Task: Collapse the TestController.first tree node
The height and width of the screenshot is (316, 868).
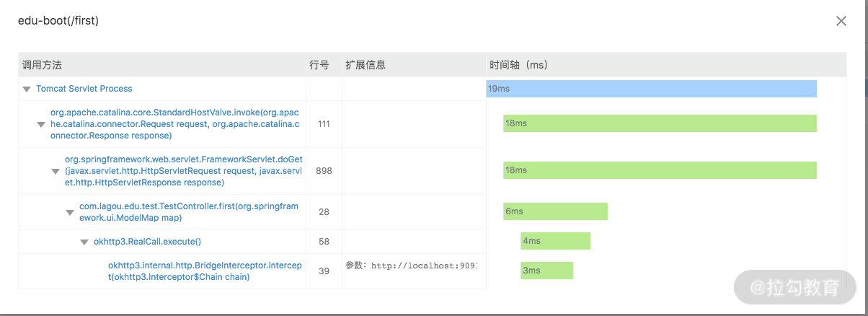Action: [70, 212]
